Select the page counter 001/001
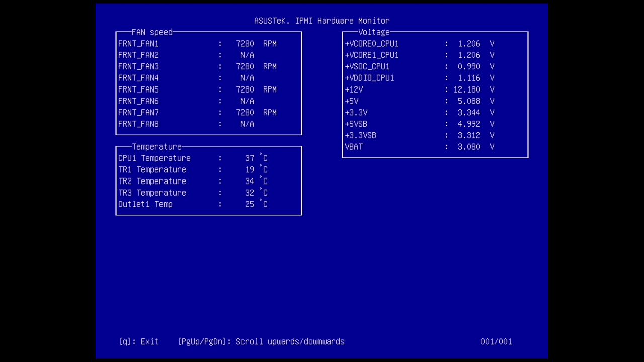Viewport: 644px width, 362px height. point(496,341)
